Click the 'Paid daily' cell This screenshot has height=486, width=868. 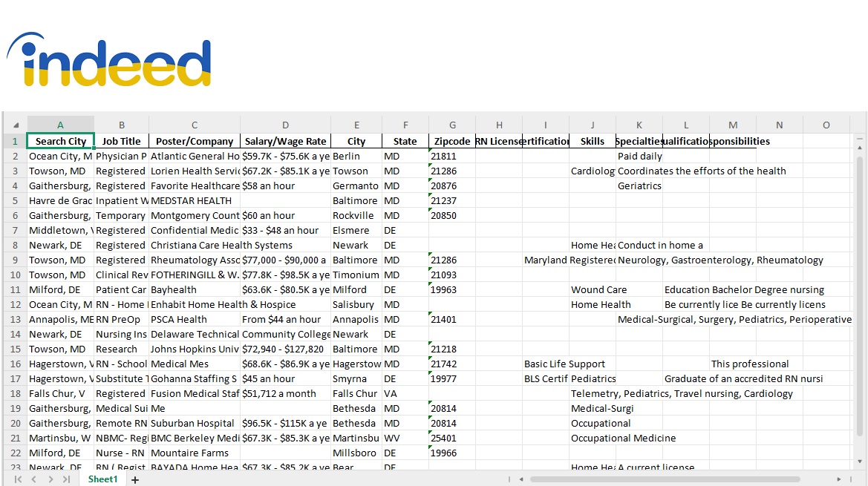click(639, 157)
